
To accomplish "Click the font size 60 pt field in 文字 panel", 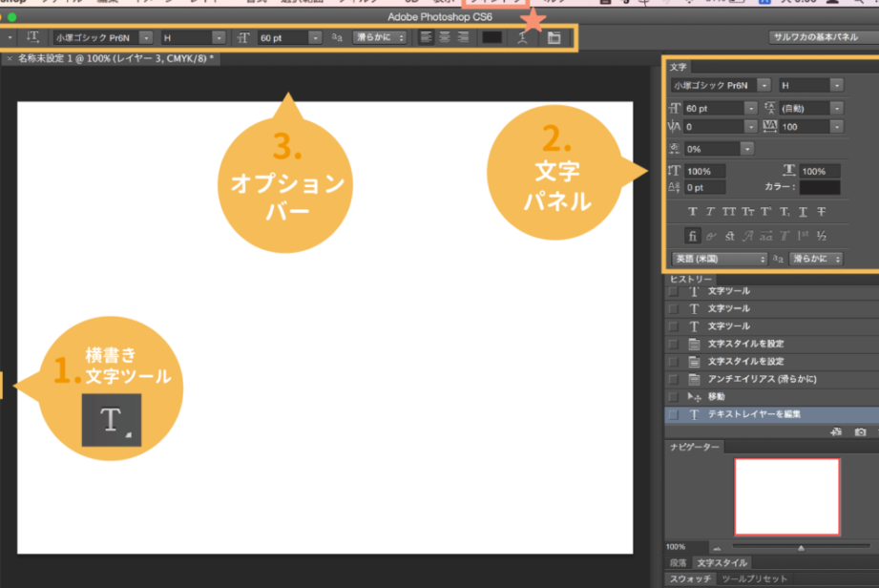I will (x=711, y=109).
